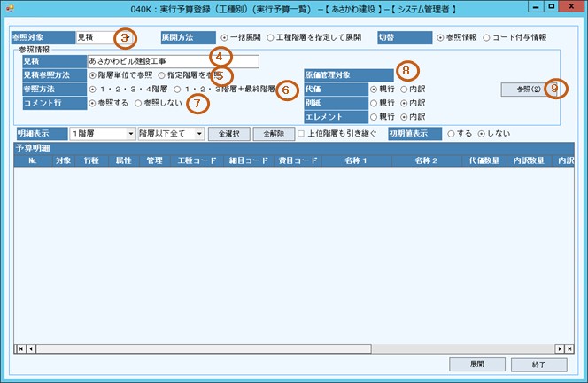This screenshot has height=383, width=588.
Task: Click the application icon in the title bar
Action: pyautogui.click(x=9, y=7)
